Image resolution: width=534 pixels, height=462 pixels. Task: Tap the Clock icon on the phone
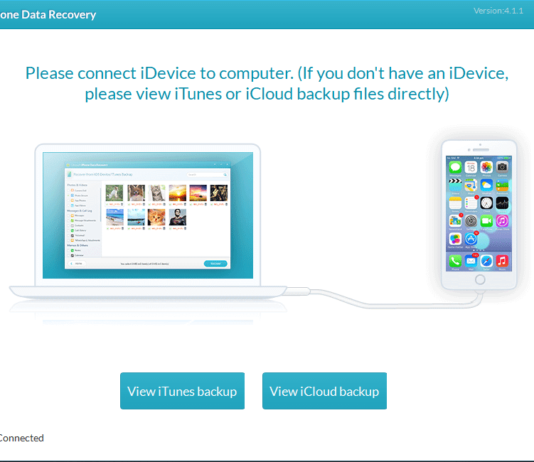[x=486, y=203]
